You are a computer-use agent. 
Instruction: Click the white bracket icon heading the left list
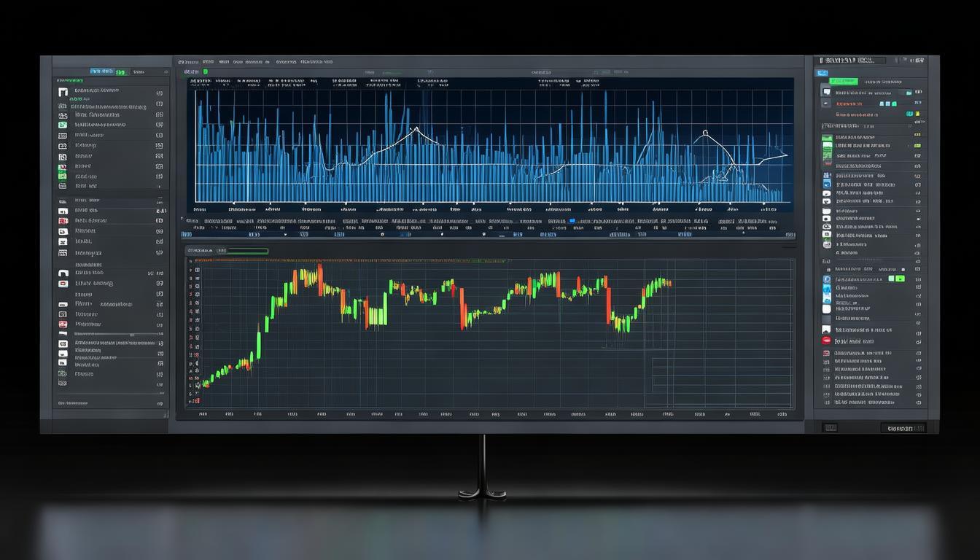click(x=63, y=92)
